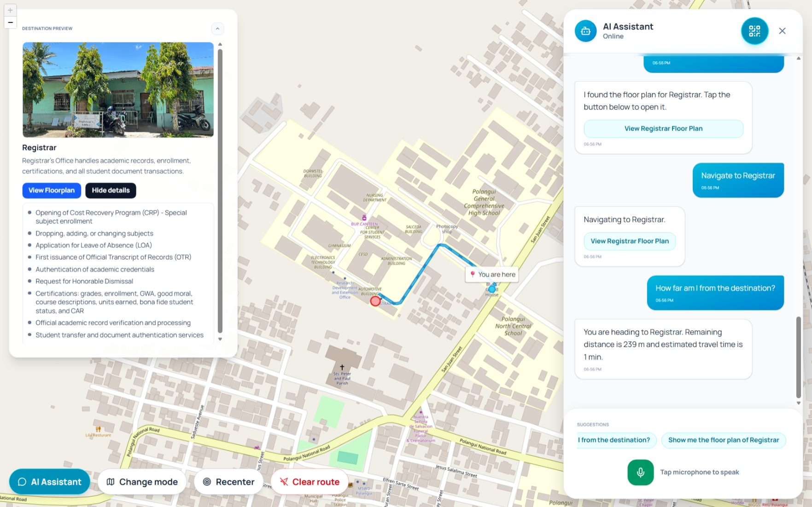Zoom out of the map
The width and height of the screenshot is (812, 507).
pyautogui.click(x=10, y=22)
